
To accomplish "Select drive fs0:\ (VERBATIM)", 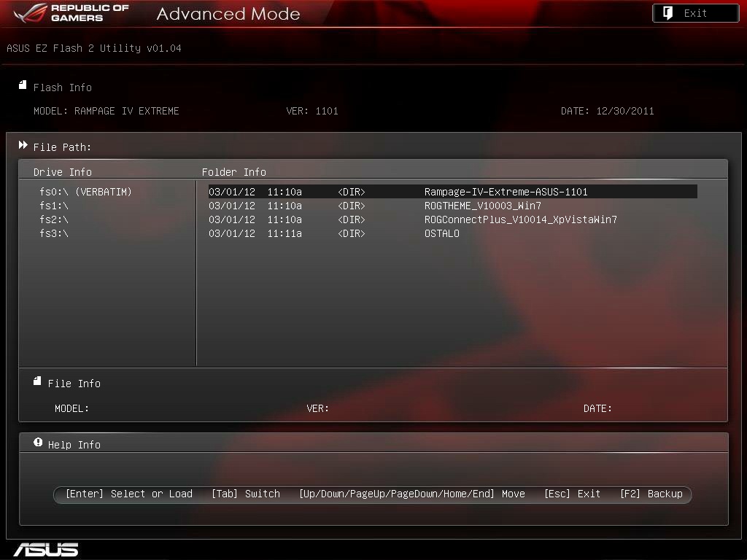I will coord(86,192).
